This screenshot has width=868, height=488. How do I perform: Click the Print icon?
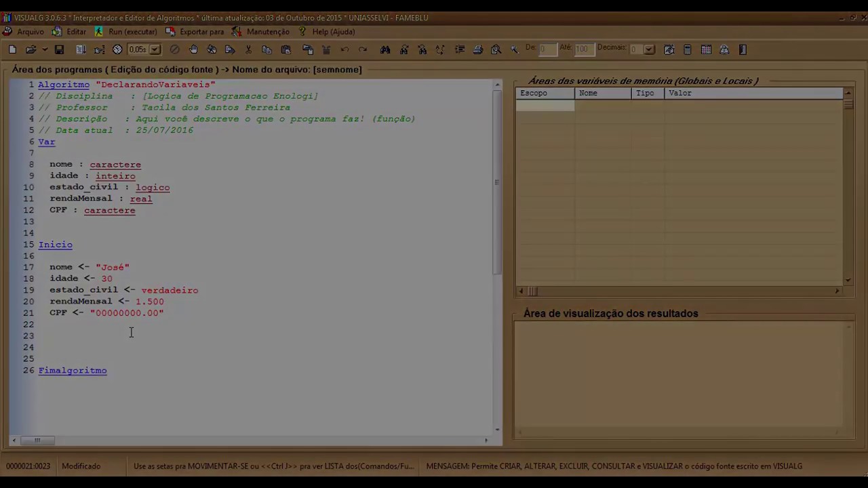[x=478, y=49]
